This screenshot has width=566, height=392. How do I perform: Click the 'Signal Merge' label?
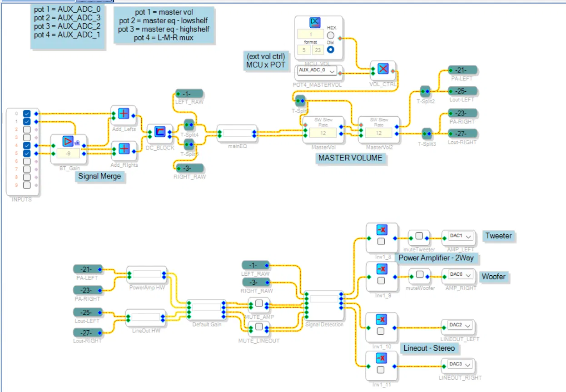pyautogui.click(x=100, y=176)
